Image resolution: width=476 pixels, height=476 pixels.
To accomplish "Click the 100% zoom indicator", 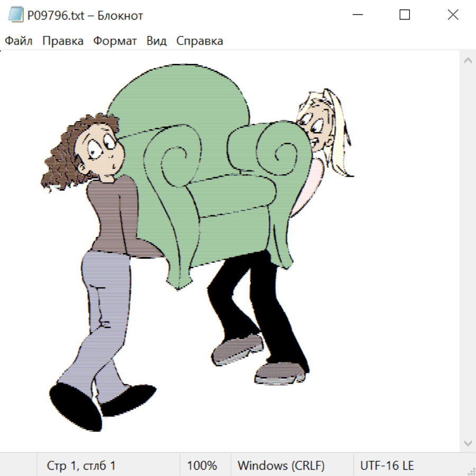I will [x=202, y=466].
